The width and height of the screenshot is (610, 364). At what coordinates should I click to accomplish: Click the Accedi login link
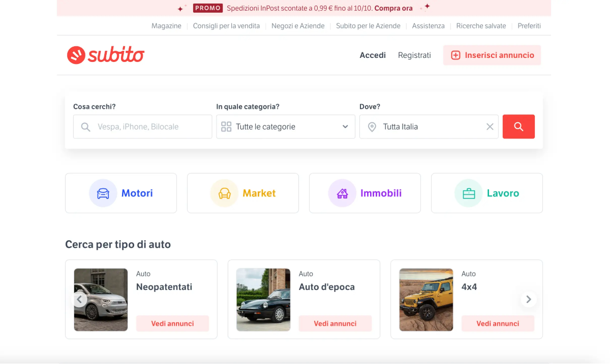click(373, 55)
